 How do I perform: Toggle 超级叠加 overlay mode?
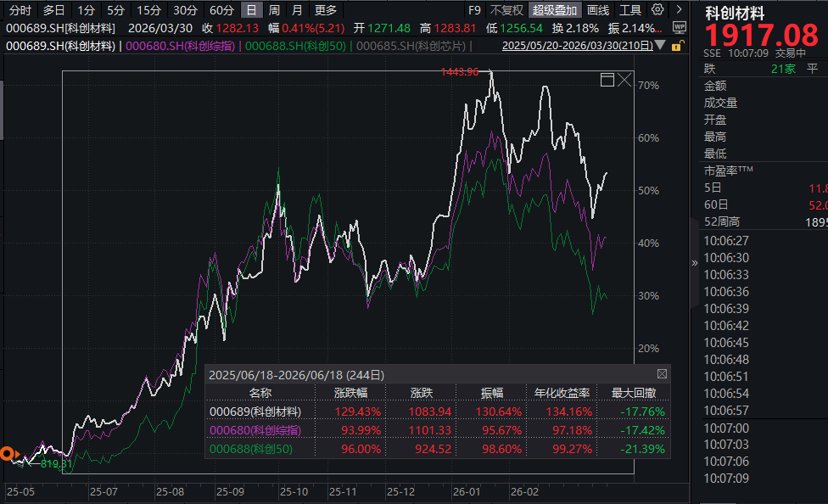[555, 10]
